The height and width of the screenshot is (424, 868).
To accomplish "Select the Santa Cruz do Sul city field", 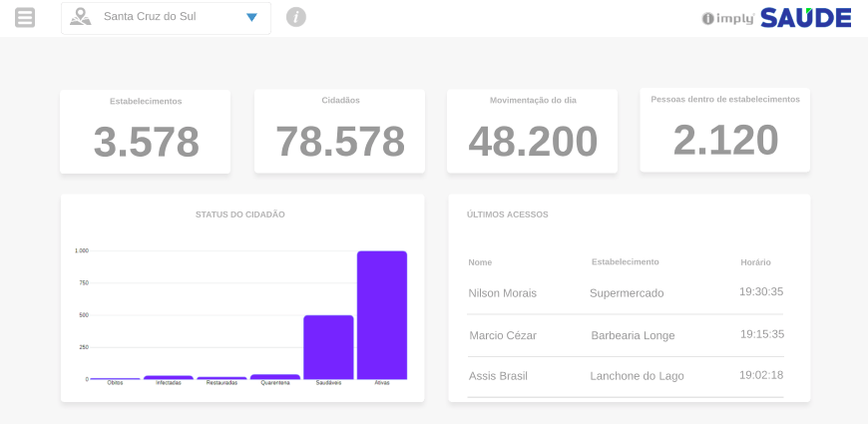I will (150, 17).
